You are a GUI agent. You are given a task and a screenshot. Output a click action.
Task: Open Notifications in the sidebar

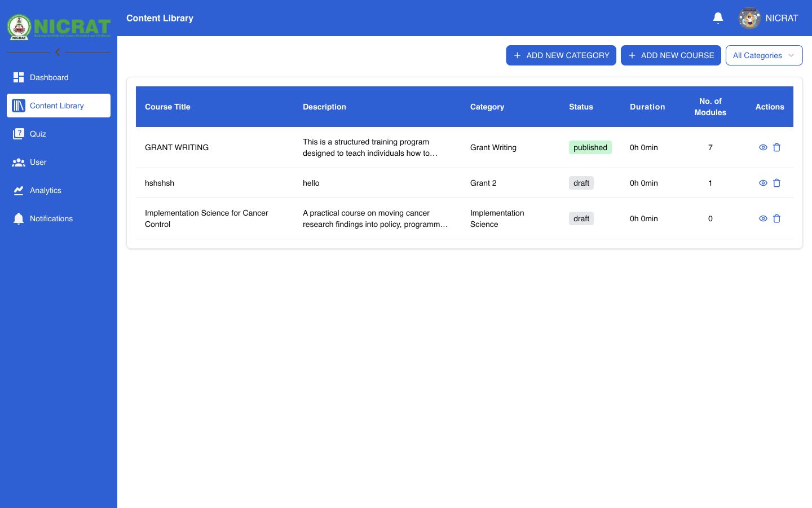coord(59,218)
